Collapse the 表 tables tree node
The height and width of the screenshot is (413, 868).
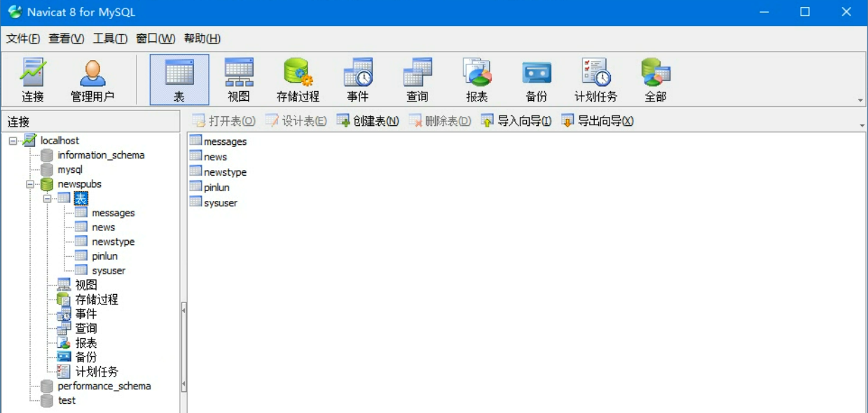pos(48,199)
